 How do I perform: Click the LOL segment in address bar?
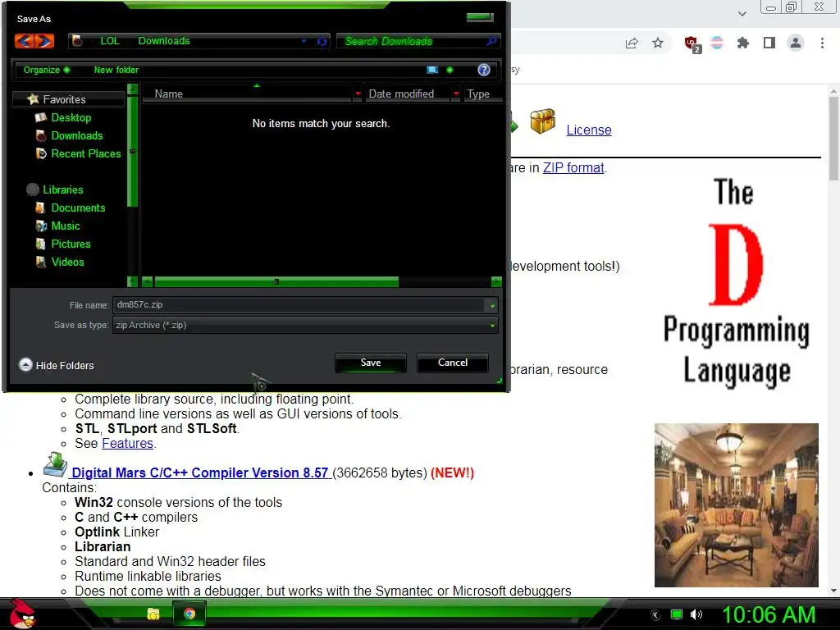tap(110, 41)
